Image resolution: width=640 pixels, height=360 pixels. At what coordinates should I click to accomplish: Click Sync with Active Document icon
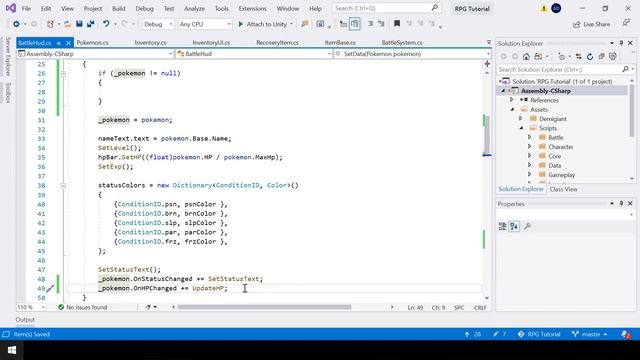coord(578,57)
